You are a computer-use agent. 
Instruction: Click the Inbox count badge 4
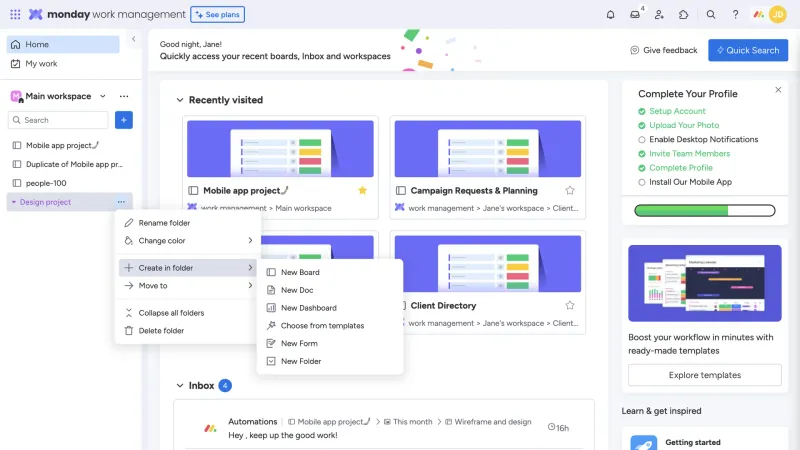click(x=225, y=386)
